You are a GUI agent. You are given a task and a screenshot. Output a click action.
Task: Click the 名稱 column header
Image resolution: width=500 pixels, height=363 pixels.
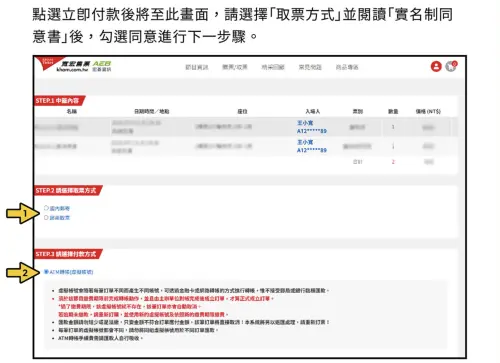(72, 111)
